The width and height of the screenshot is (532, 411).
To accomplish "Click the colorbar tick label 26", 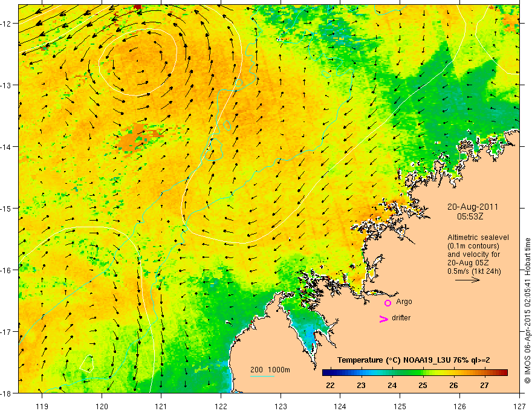I will [453, 385].
